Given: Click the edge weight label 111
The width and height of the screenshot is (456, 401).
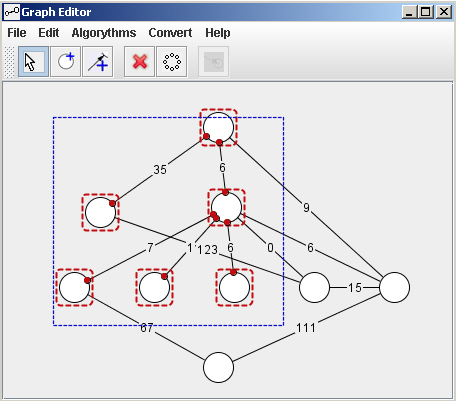Looking at the screenshot, I should click(306, 328).
